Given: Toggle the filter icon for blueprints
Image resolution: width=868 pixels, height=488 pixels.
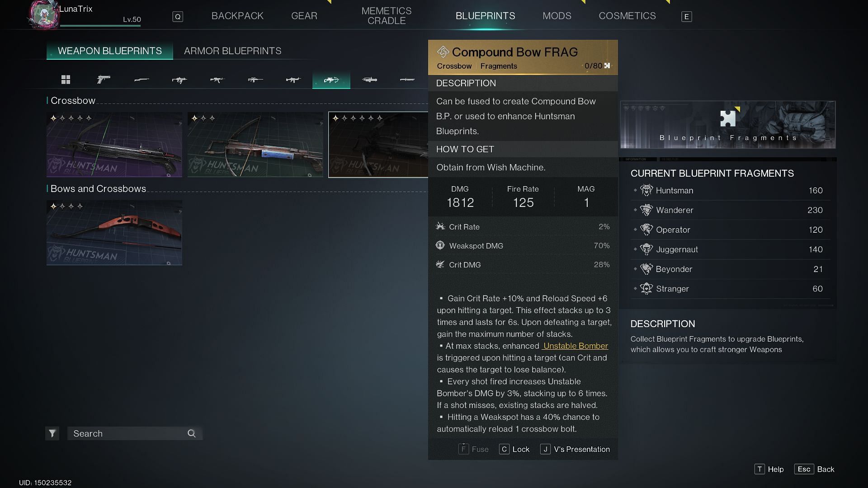Looking at the screenshot, I should tap(53, 432).
